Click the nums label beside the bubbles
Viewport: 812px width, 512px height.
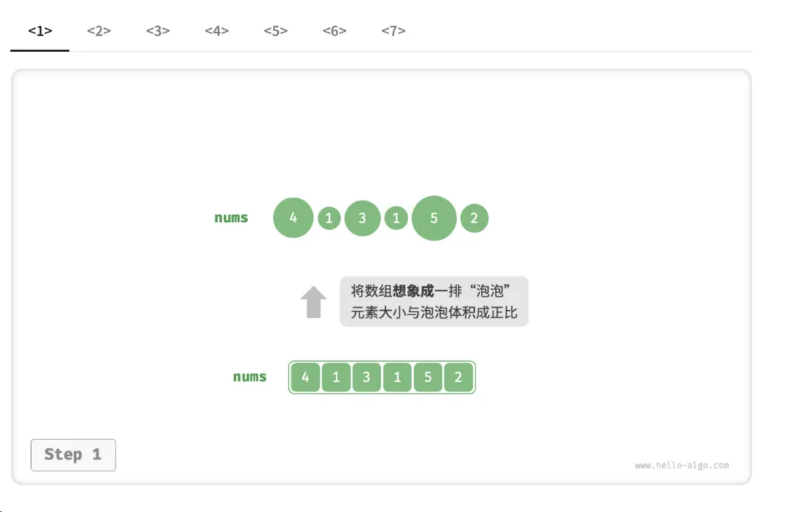230,218
